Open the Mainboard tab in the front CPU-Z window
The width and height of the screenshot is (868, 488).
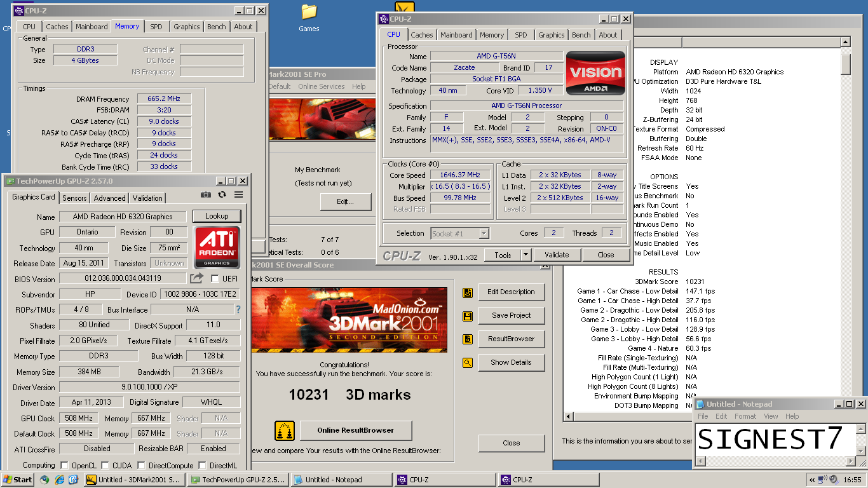click(x=456, y=35)
